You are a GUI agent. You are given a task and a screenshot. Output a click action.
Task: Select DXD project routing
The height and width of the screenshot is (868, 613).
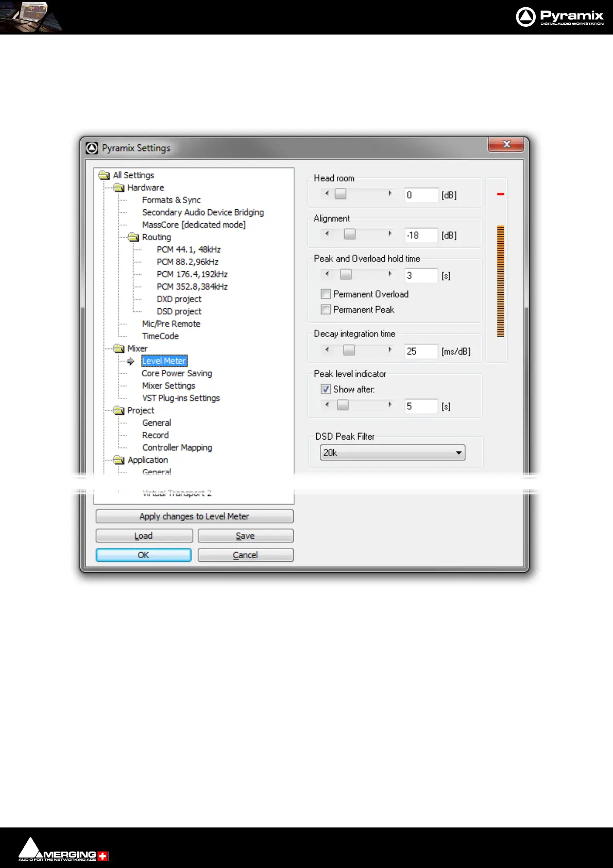pos(179,299)
